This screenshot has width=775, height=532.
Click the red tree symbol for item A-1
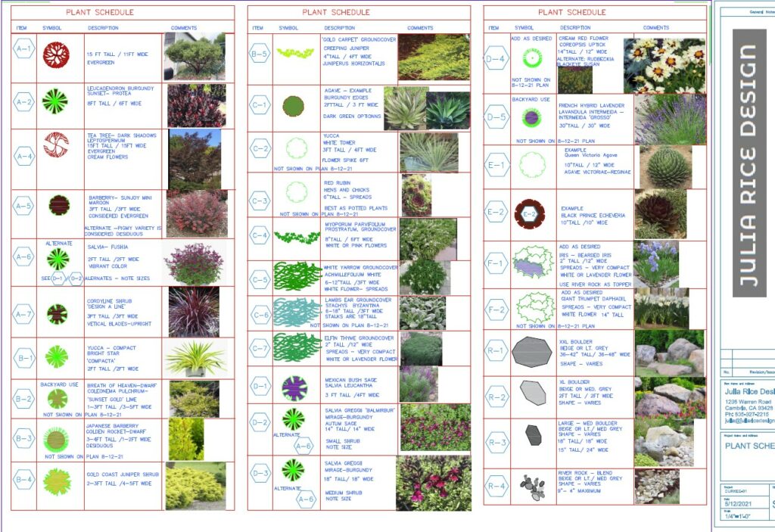[56, 55]
